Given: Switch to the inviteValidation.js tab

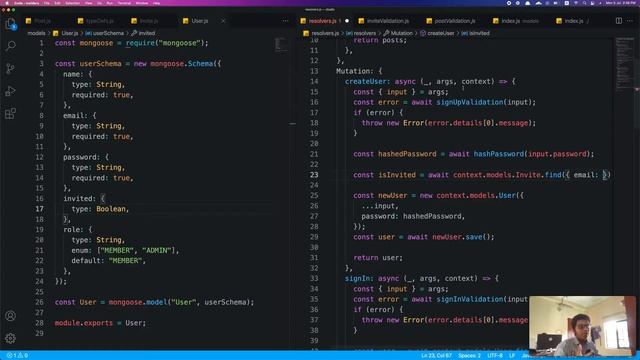Looking at the screenshot, I should pyautogui.click(x=384, y=21).
